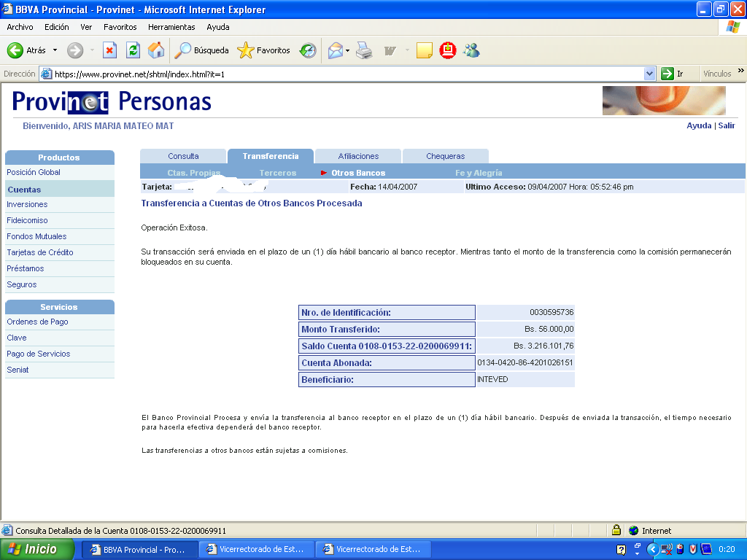Open Clave service link
The height and width of the screenshot is (560, 747).
tap(17, 338)
